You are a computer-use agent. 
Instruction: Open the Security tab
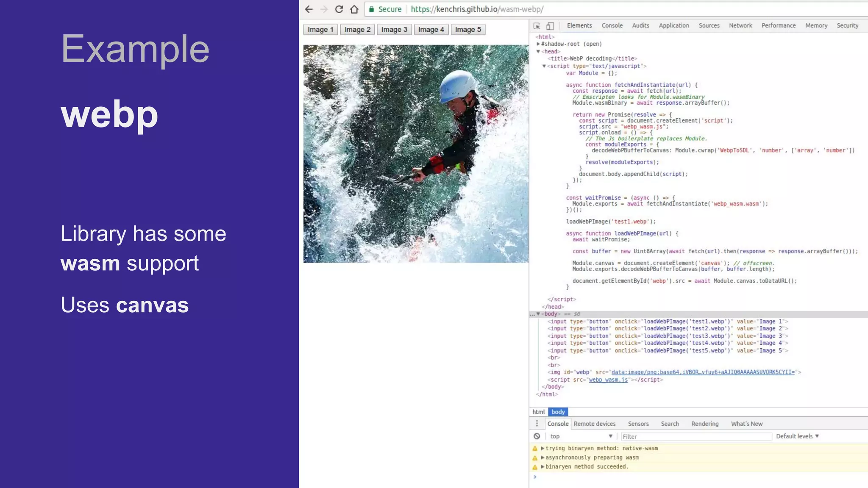pos(847,26)
